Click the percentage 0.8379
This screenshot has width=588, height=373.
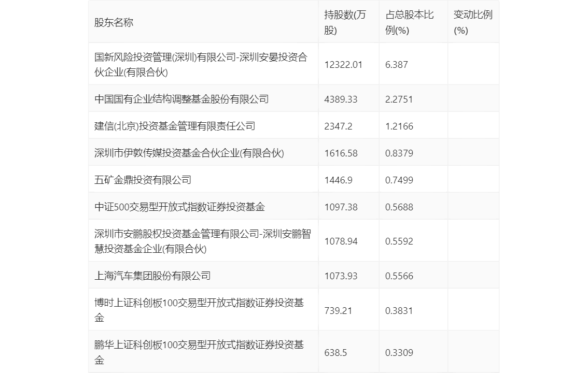(399, 153)
